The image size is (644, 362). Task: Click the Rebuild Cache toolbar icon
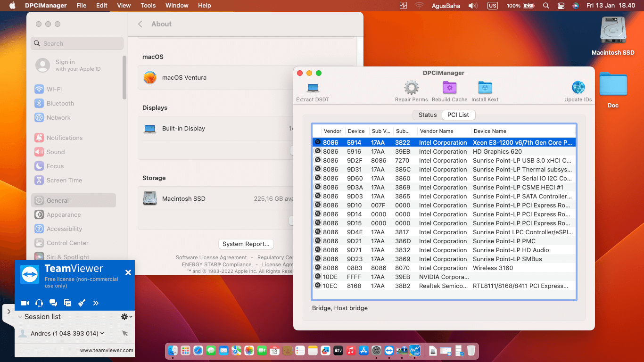(449, 88)
